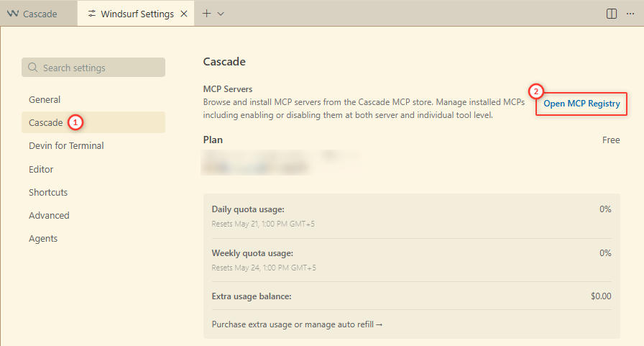Click the MCP Servers label
Viewport: 644px width, 346px height.
[228, 88]
